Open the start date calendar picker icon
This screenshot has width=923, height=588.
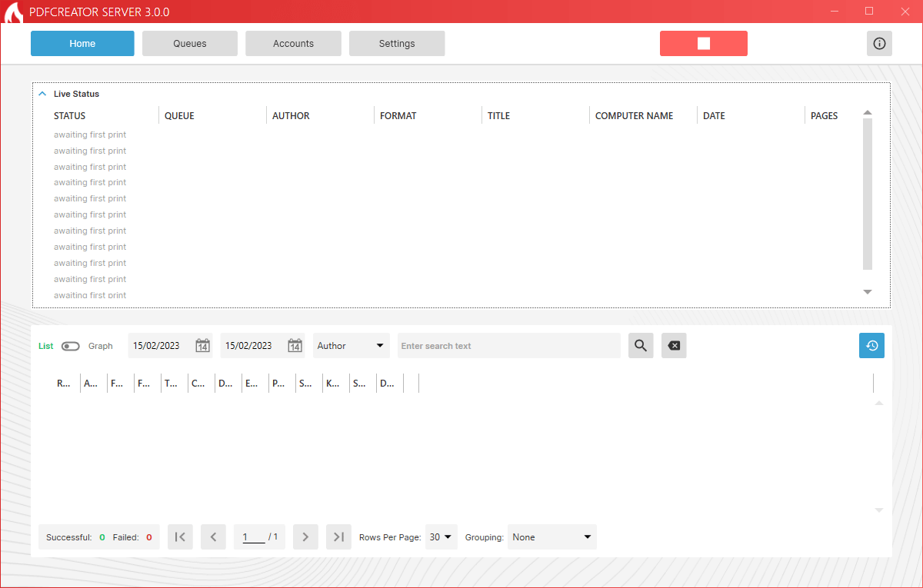[x=202, y=346]
